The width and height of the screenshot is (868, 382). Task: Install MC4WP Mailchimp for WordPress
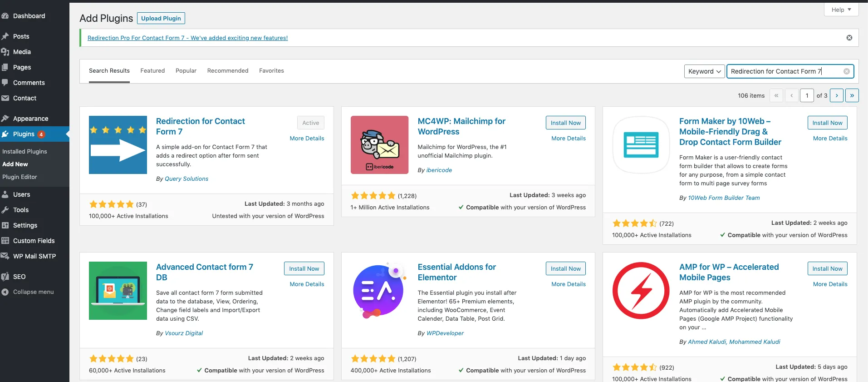566,123
